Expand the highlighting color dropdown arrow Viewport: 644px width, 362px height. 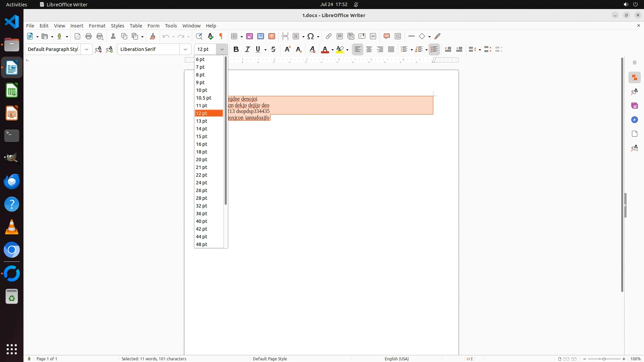tap(347, 50)
